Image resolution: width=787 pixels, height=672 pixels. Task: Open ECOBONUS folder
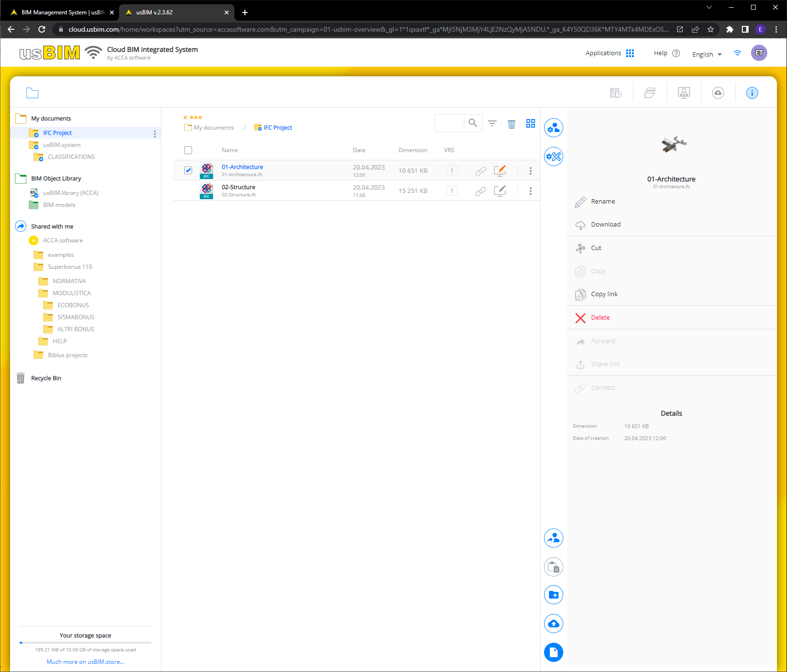[73, 305]
